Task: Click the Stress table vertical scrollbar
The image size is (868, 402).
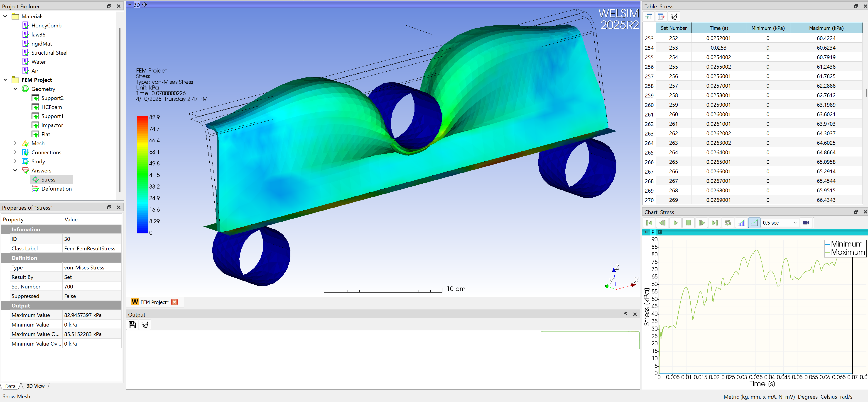Action: (866, 93)
